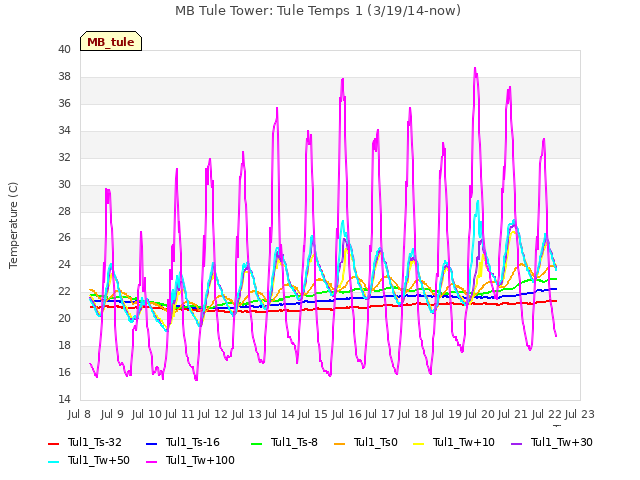Click the 24 y-axis tick label

tap(64, 264)
